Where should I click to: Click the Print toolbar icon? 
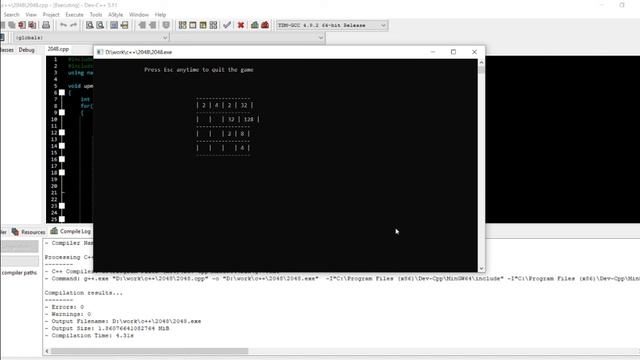[x=46, y=25]
